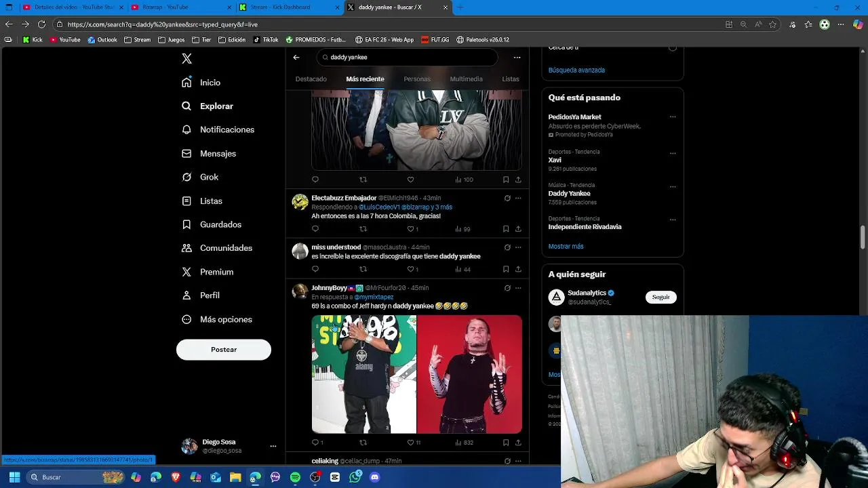This screenshot has height=488, width=868.
Task: Switch to Stream - Kick Dashboard tab
Action: tap(288, 7)
